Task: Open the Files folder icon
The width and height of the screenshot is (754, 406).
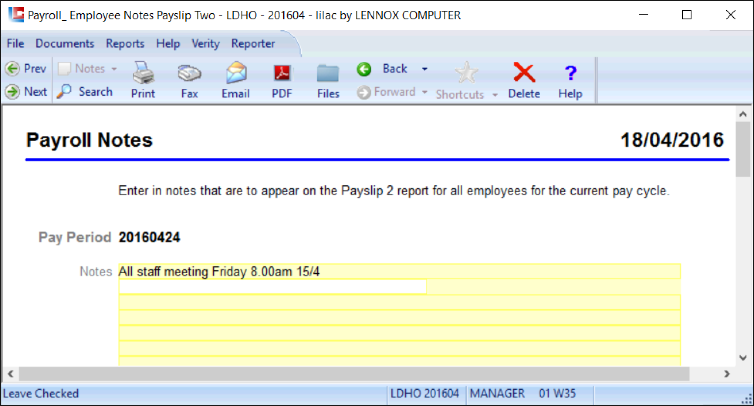Action: 328,74
